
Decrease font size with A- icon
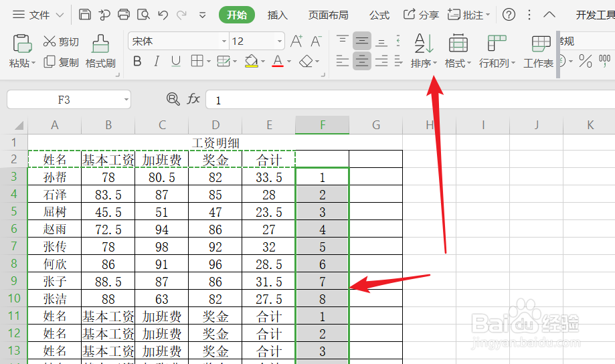[x=316, y=41]
